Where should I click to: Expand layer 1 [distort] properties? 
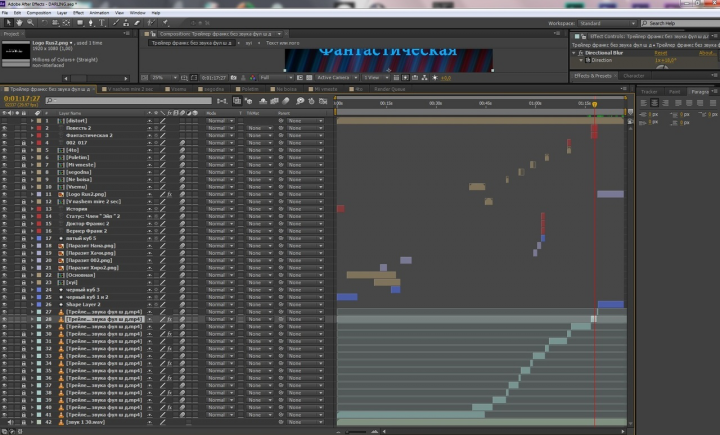coord(32,121)
